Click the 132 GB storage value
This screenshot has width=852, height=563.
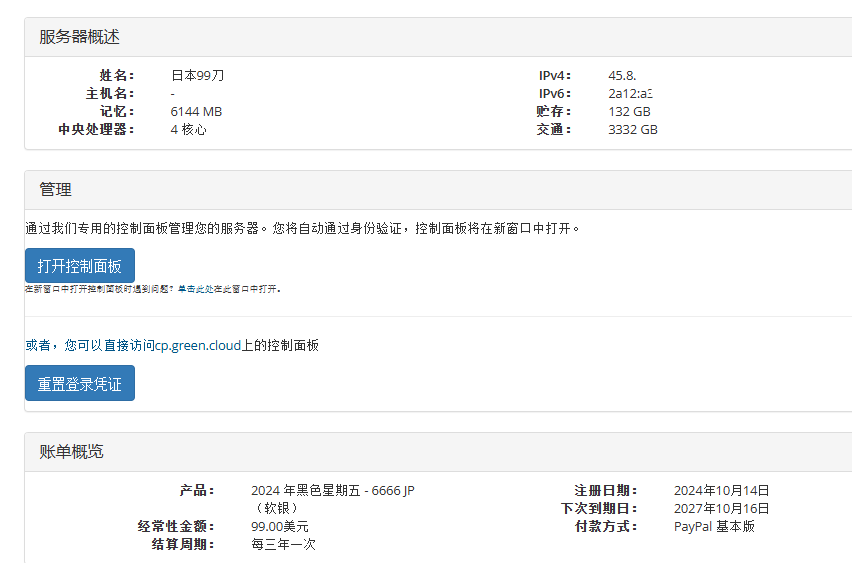[x=629, y=111]
